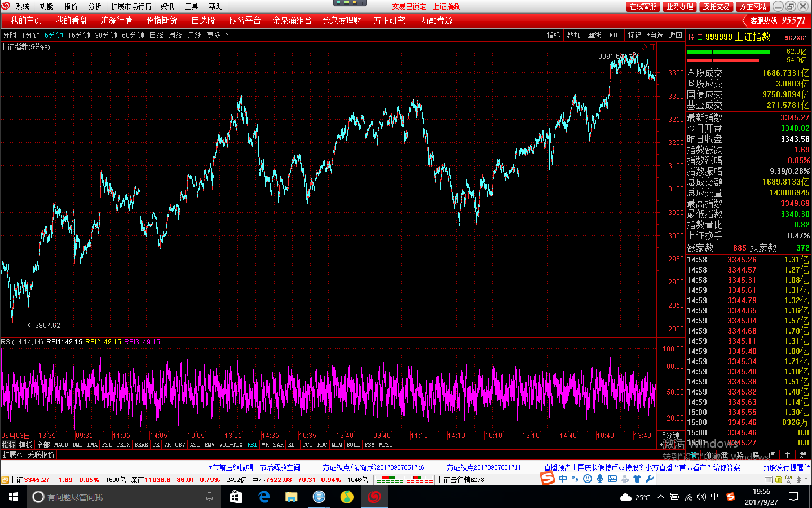Click the plus icon below 5分钟
812x508 pixels.
pos(661,445)
